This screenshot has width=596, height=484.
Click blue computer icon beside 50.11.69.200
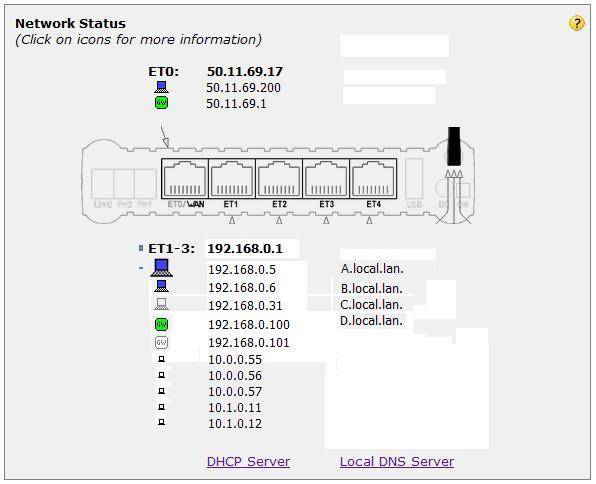pos(162,87)
